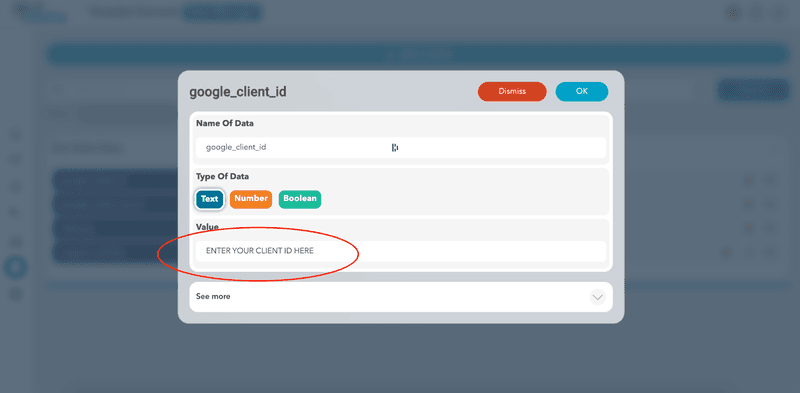Select the Number data type
This screenshot has width=800, height=393.
251,199
